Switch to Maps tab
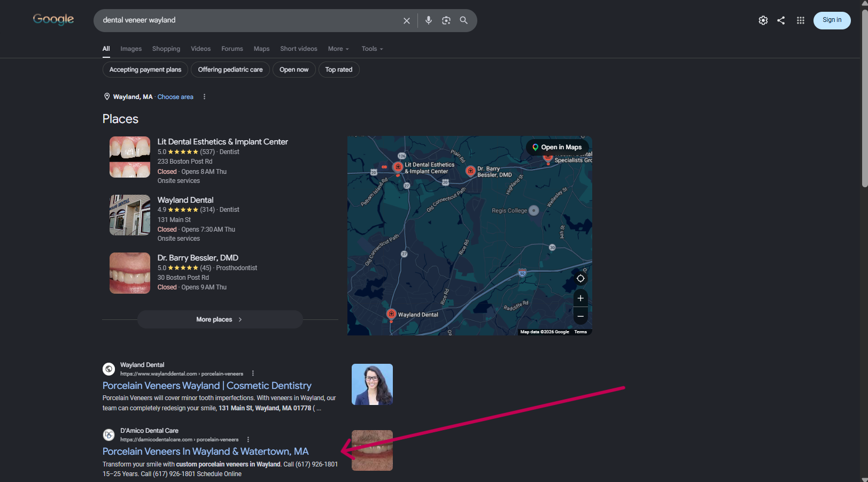 coord(261,49)
